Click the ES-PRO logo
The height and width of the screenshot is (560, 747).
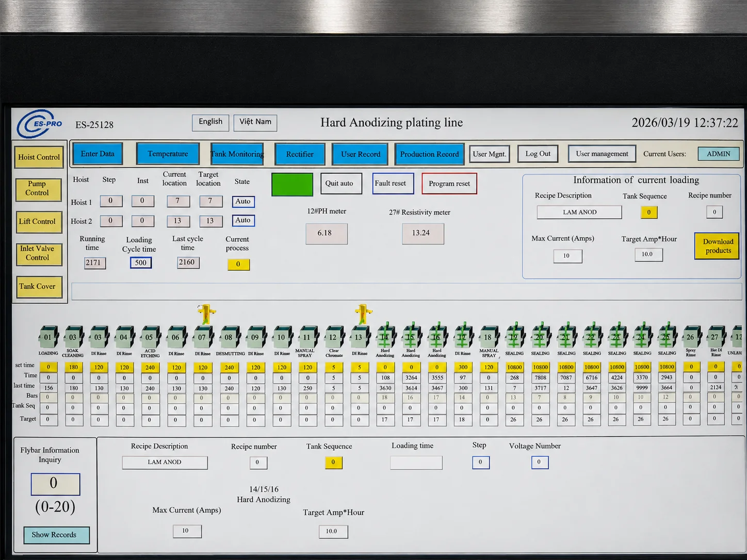(39, 124)
